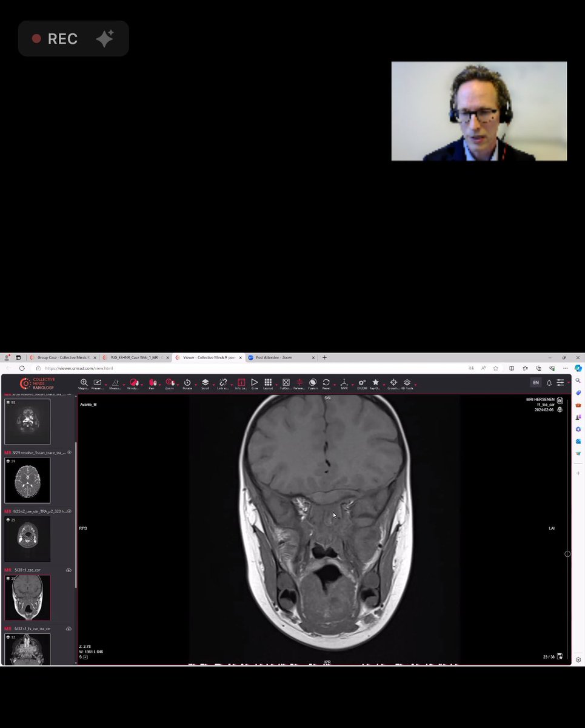Image resolution: width=585 pixels, height=728 pixels.
Task: Open a new browser tab
Action: click(324, 357)
